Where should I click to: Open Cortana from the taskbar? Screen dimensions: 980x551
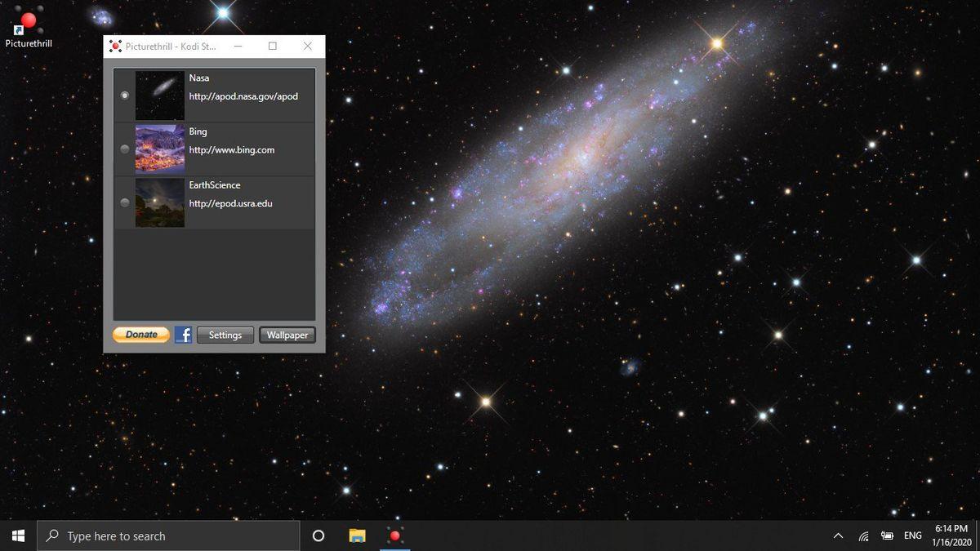(x=318, y=535)
